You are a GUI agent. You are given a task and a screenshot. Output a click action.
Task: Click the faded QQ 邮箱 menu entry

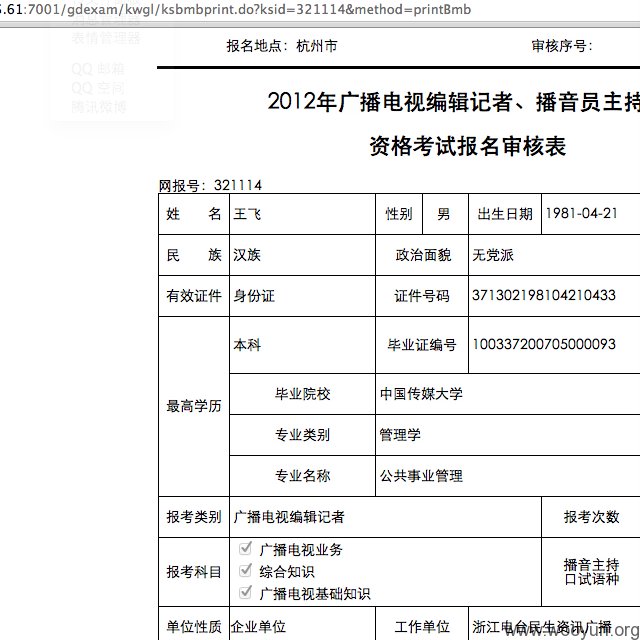point(98,69)
